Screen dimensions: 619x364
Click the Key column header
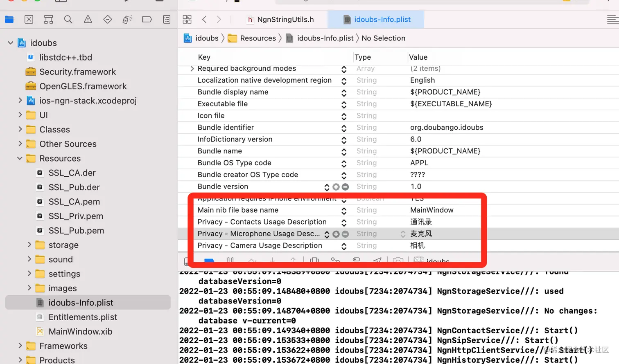tap(204, 57)
